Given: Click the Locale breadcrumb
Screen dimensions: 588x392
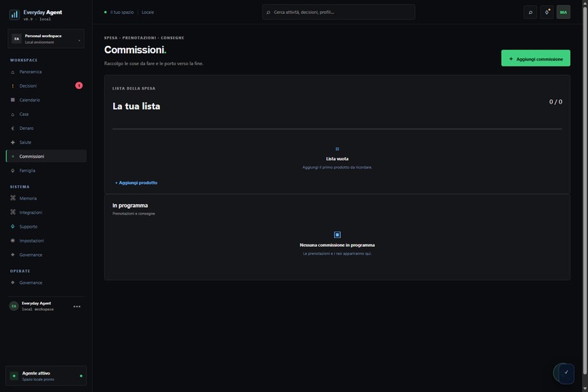Looking at the screenshot, I should pyautogui.click(x=148, y=12).
